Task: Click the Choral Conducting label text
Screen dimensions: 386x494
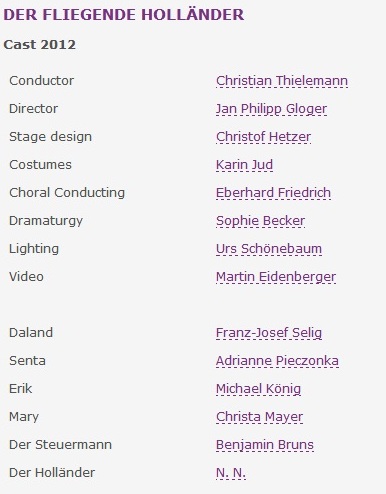Action: pyautogui.click(x=67, y=193)
